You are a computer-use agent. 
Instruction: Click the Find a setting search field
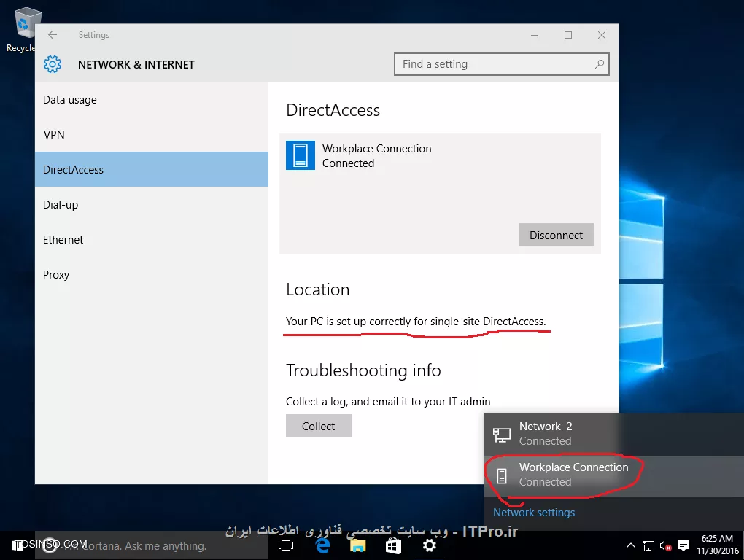pyautogui.click(x=502, y=64)
